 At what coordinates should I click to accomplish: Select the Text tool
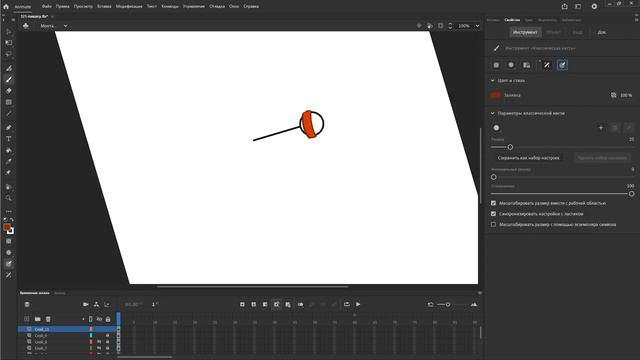[x=9, y=139]
